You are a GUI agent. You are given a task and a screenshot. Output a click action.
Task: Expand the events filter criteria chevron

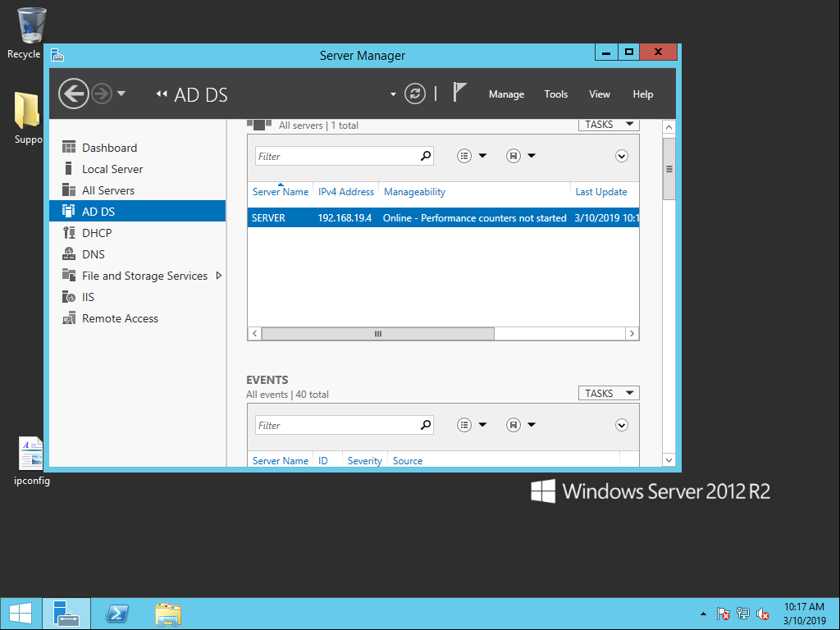(622, 425)
